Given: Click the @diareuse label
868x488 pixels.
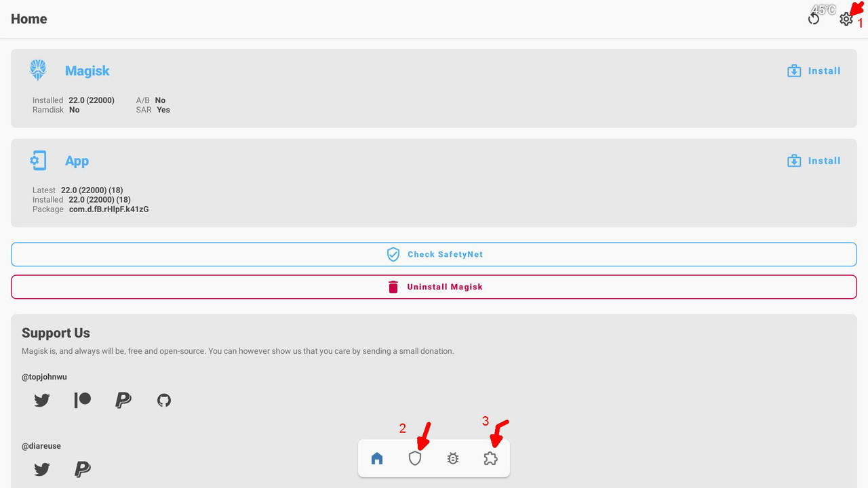Looking at the screenshot, I should [41, 446].
